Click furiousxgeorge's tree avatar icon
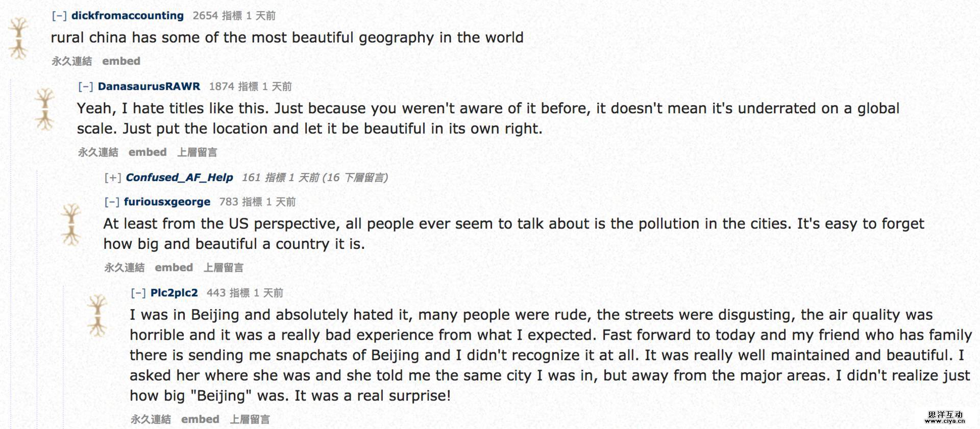The height and width of the screenshot is (429, 980). pyautogui.click(x=71, y=224)
